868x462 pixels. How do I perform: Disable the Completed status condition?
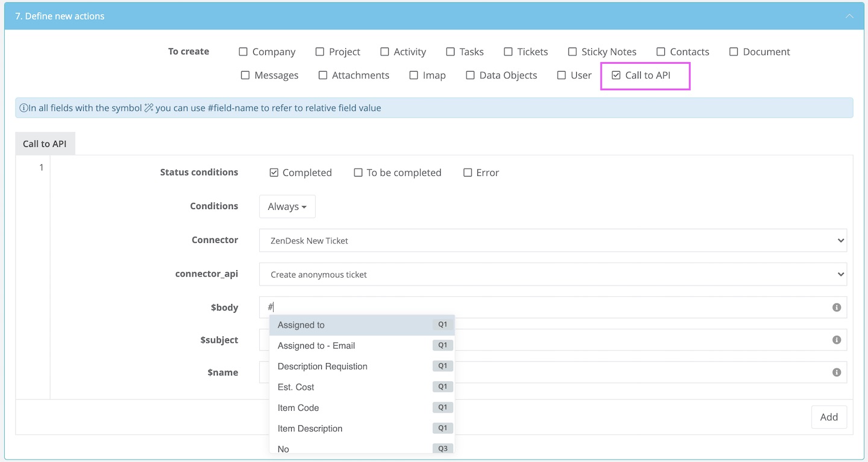click(274, 172)
